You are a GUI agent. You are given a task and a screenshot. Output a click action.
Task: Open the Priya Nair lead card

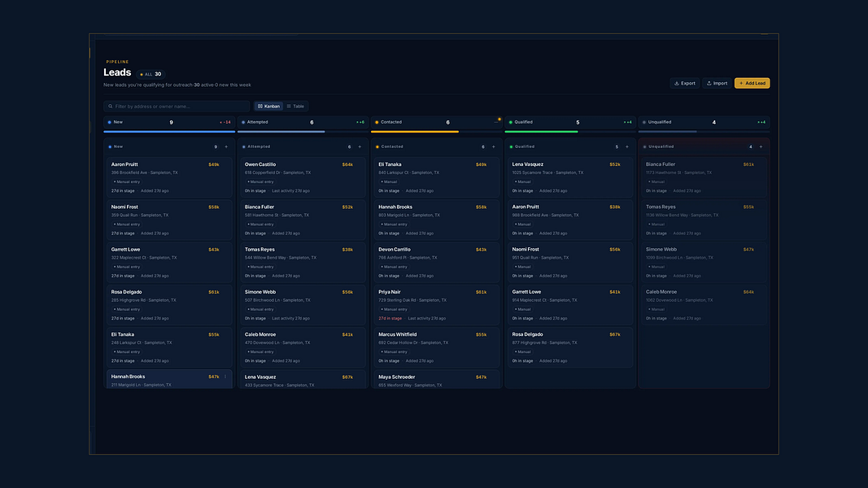437,305
